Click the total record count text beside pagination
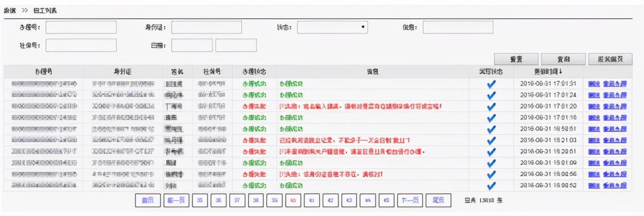This screenshot has height=216, width=644. [484, 201]
